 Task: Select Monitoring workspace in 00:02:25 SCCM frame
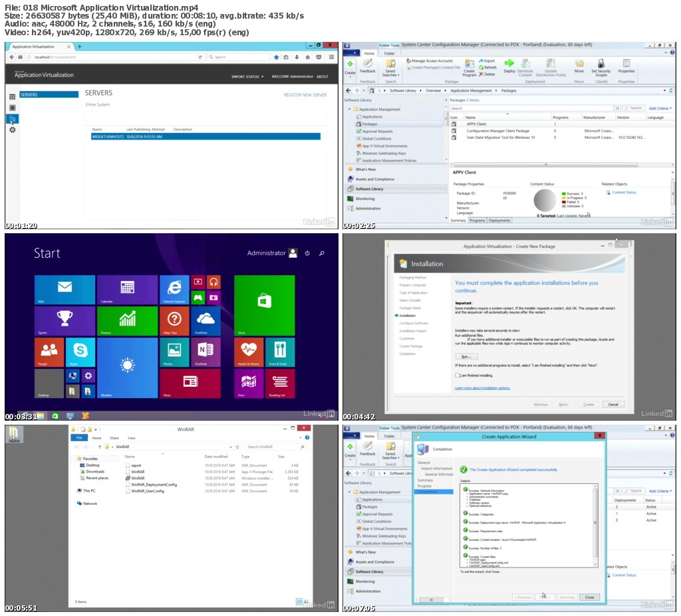[365, 199]
